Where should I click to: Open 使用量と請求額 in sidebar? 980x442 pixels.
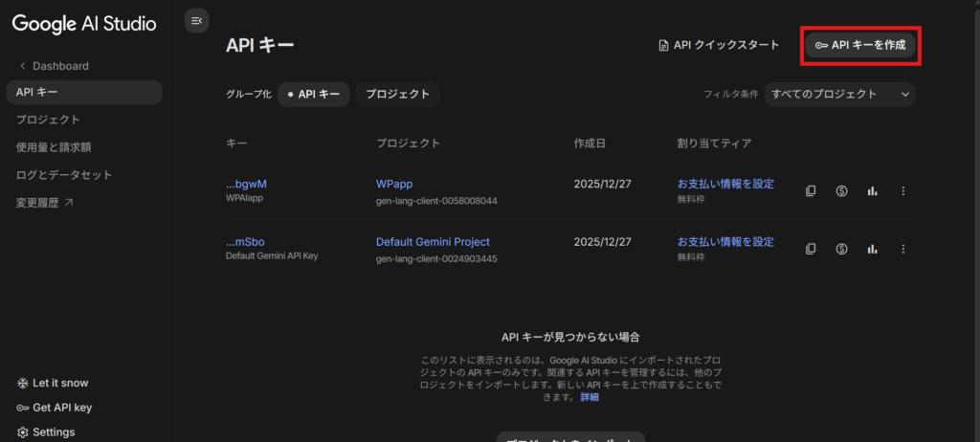click(54, 147)
